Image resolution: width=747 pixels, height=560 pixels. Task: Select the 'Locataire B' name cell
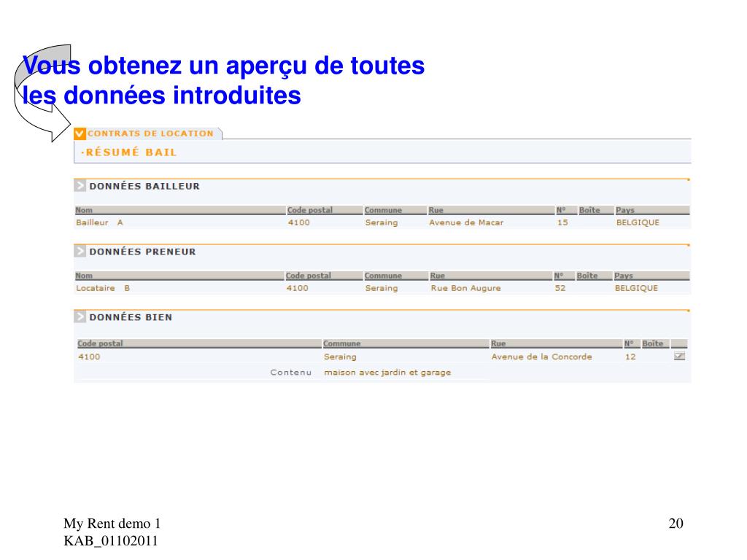click(x=103, y=288)
